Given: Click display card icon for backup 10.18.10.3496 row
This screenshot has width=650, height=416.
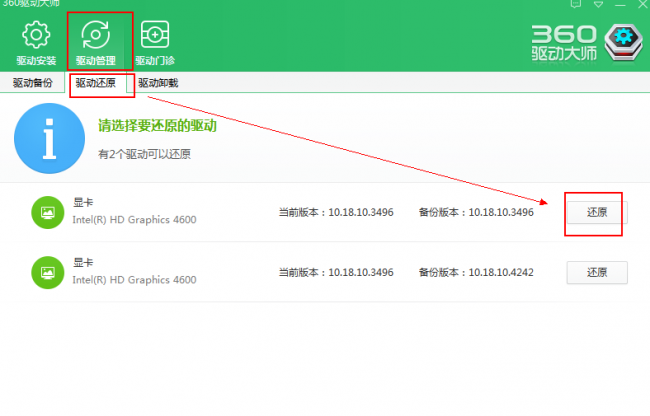Looking at the screenshot, I should [48, 213].
